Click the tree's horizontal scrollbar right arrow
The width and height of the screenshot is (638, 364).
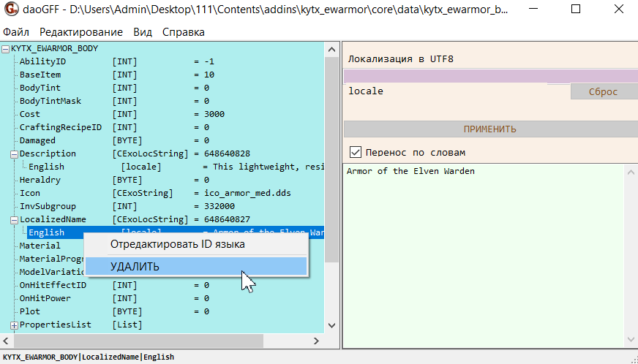point(317,341)
